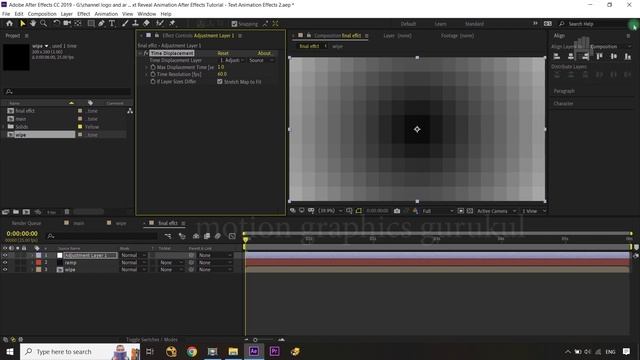Open the 1 View layout dropdown
Image resolution: width=640 pixels, height=360 pixels.
(x=533, y=211)
